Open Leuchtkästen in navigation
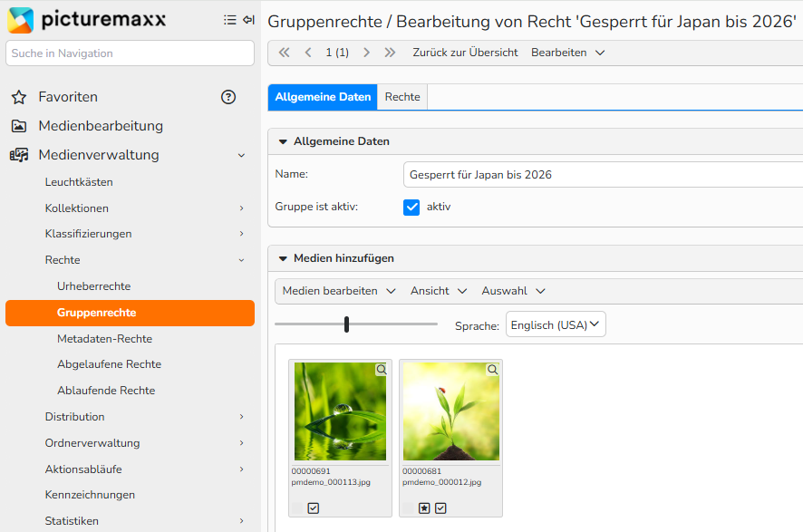 (x=79, y=182)
